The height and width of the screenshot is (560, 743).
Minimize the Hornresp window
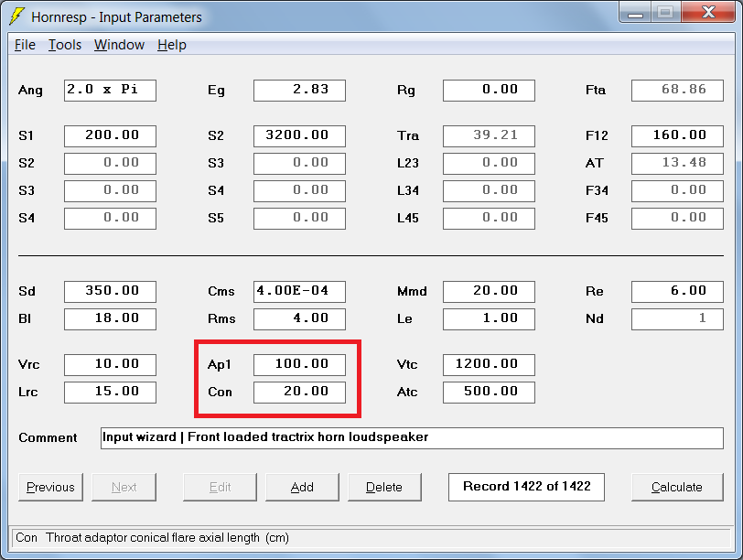[x=635, y=12]
